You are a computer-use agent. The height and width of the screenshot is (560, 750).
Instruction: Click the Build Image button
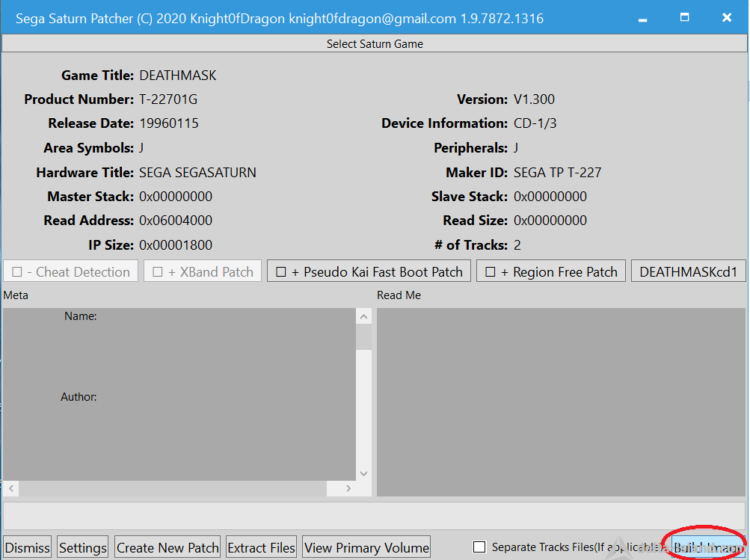tap(707, 547)
